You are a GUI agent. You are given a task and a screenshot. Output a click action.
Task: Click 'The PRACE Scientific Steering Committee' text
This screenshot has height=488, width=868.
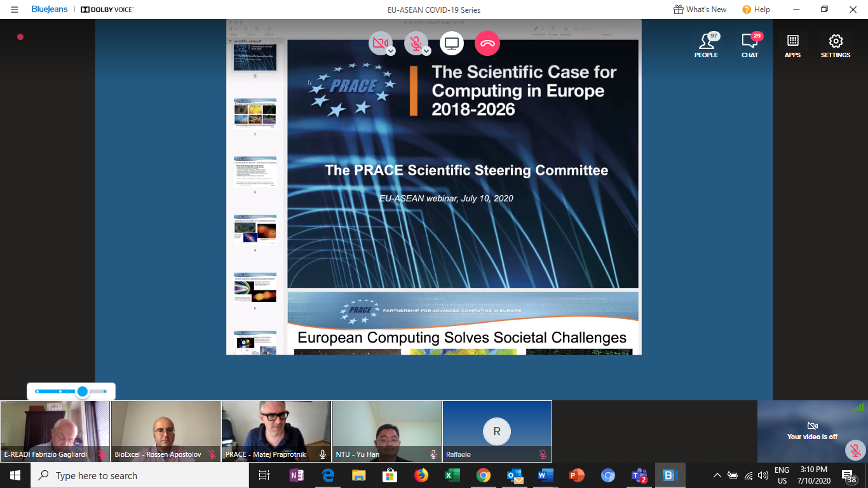tap(466, 170)
